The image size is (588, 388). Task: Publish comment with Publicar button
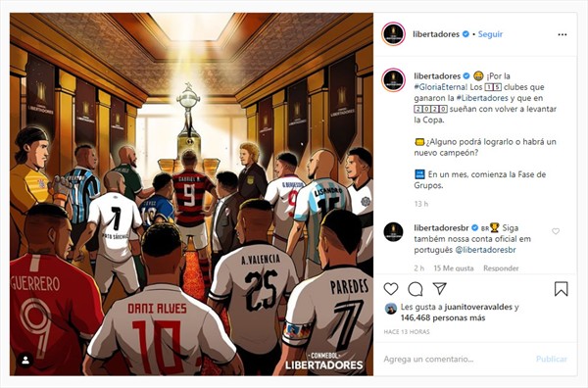[551, 360]
